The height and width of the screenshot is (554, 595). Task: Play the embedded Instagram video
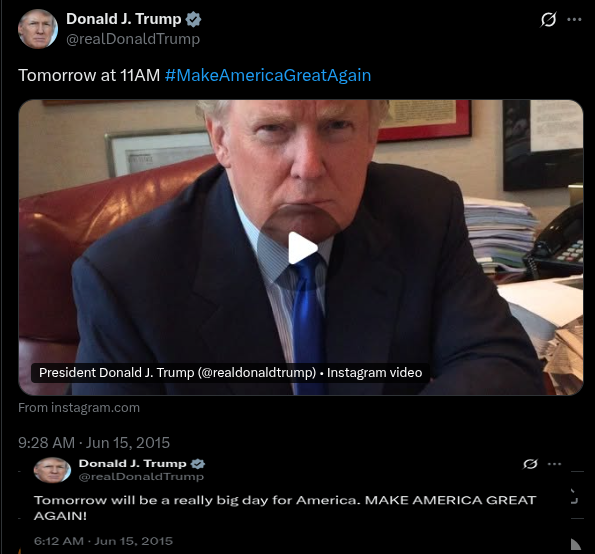click(302, 248)
